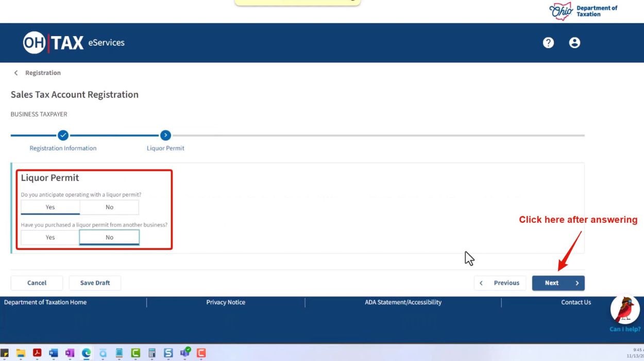Viewport: 644px width, 361px height.
Task: Select Yes for anticipating a liquor permit
Action: click(50, 207)
